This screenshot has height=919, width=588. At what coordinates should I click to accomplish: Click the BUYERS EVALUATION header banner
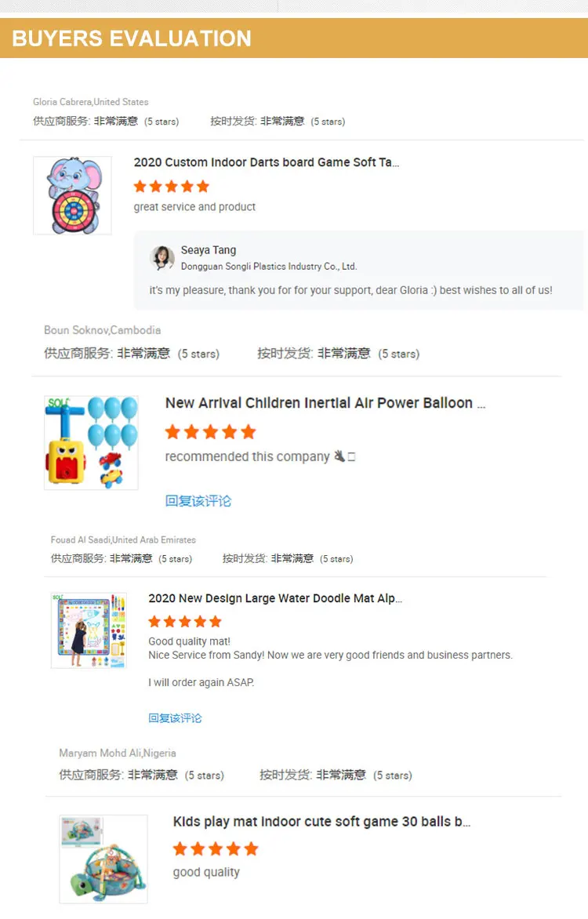click(x=294, y=38)
